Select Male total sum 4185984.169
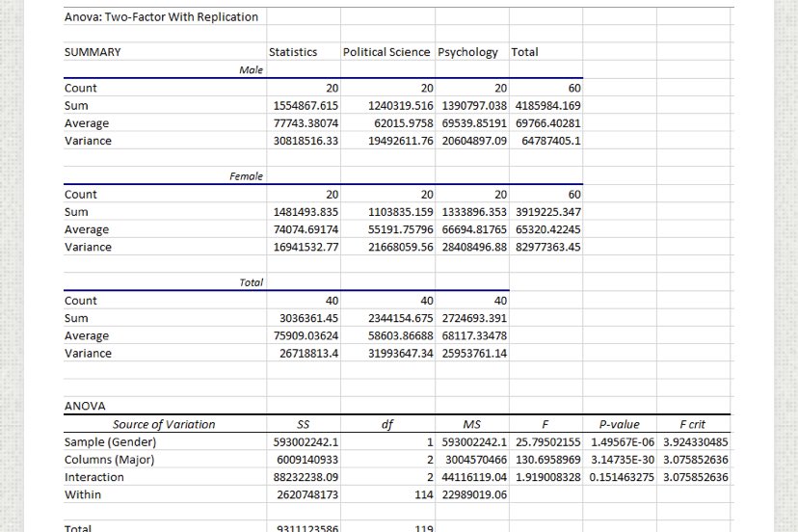Viewport: 798px width, 532px height. (x=548, y=105)
